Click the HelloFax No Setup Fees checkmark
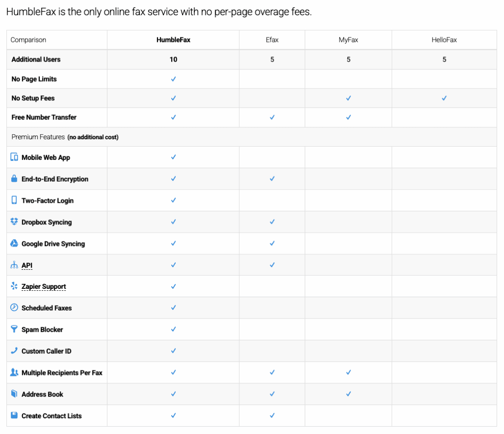The image size is (504, 434). (444, 98)
